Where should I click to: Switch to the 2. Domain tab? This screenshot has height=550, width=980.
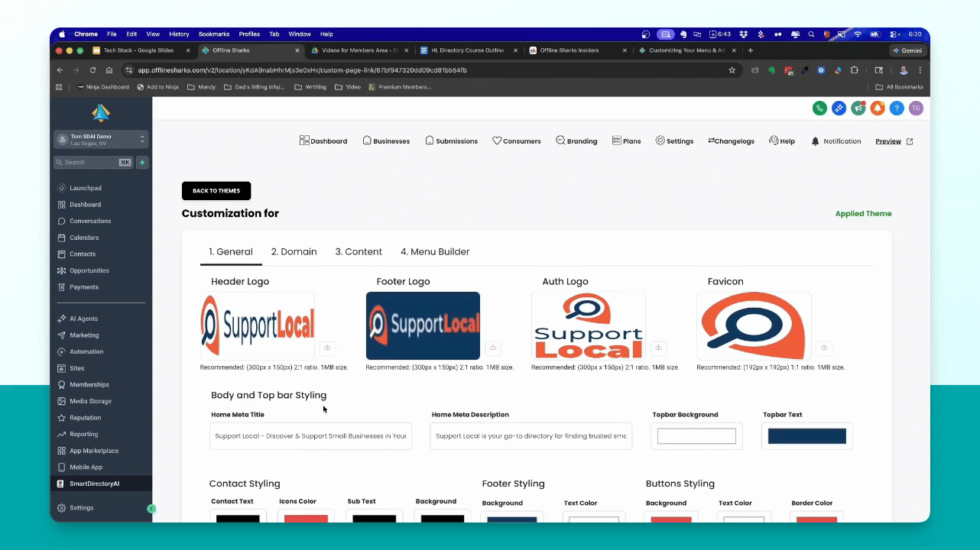click(294, 251)
